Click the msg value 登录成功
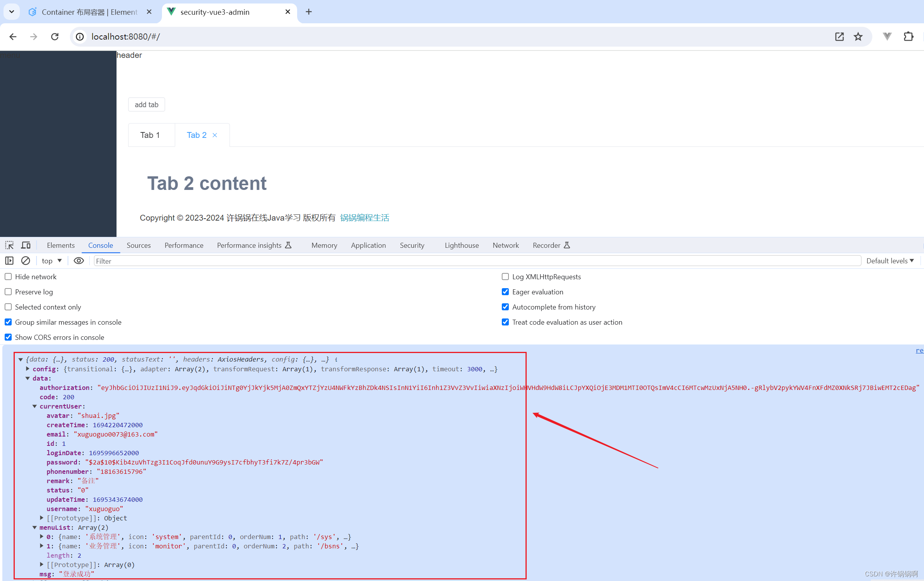Screen dimensions: 924x581 click(x=77, y=574)
